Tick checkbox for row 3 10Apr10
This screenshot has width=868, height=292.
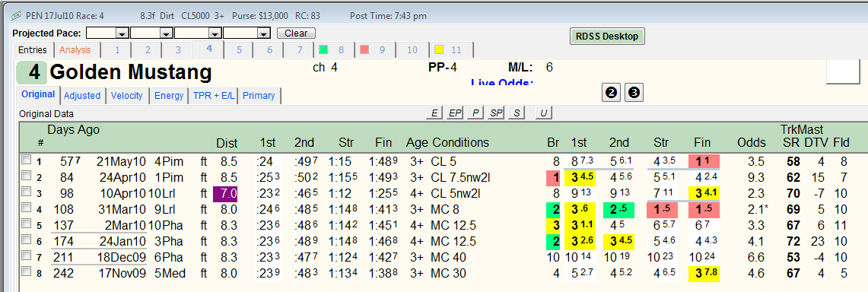click(x=25, y=192)
